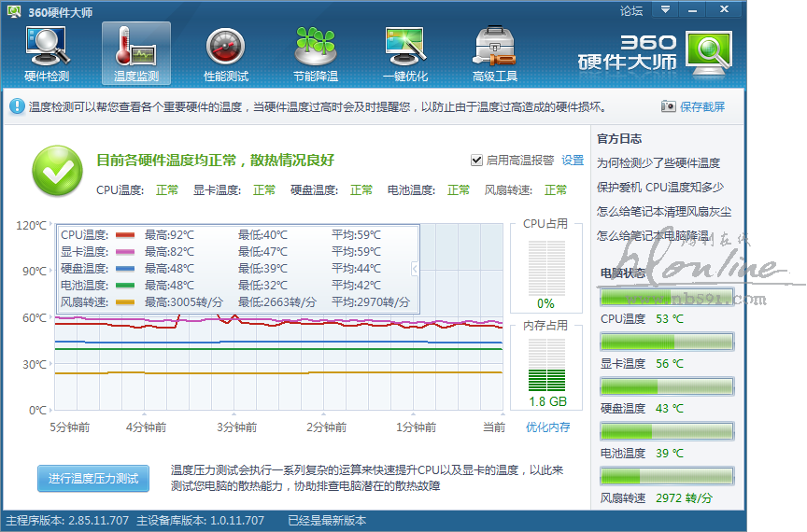Click the 内存占用 memory usage meter
The width and height of the screenshot is (807, 532).
pos(546,366)
